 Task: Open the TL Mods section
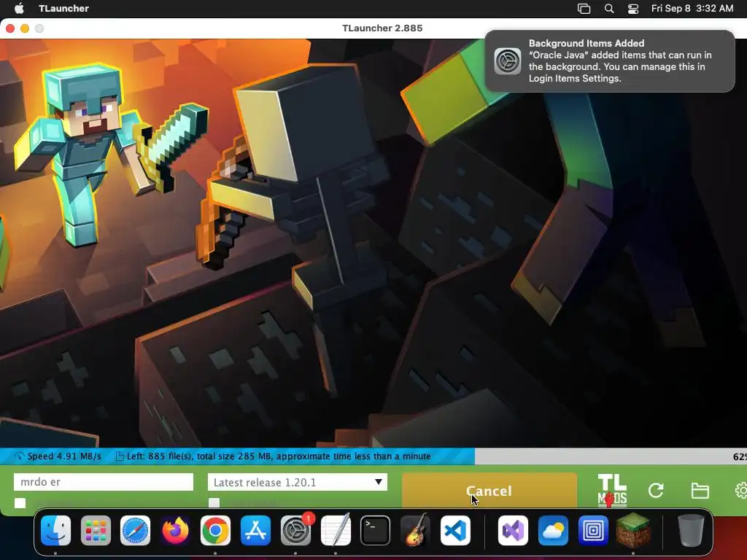612,490
